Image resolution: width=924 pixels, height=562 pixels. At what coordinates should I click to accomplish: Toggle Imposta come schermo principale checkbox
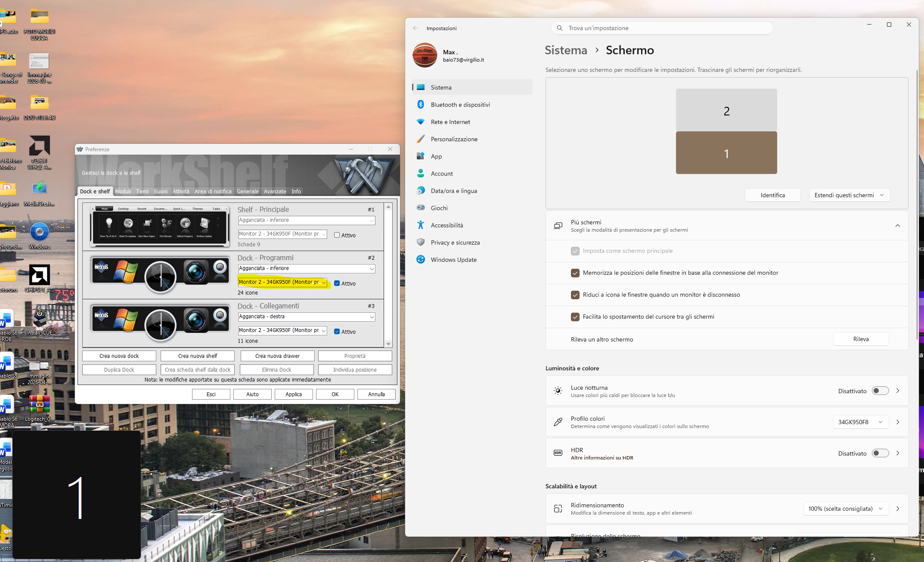point(575,251)
